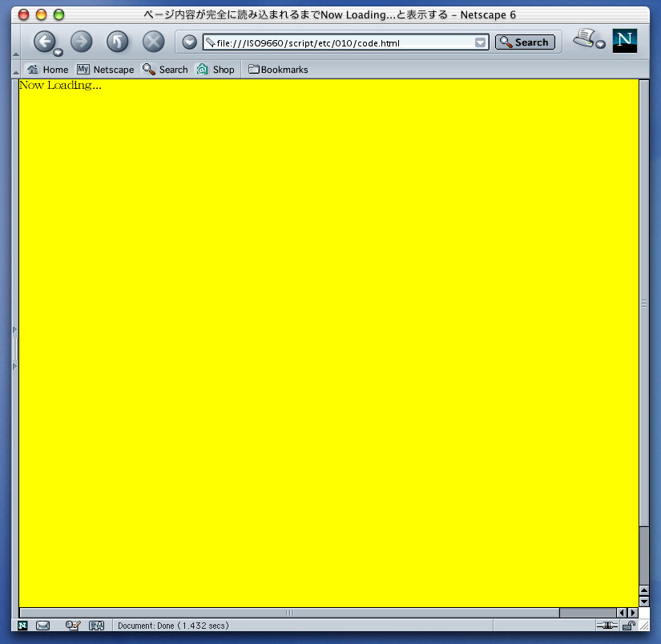
Task: Minimize the window with the yellow button
Action: tap(42, 14)
